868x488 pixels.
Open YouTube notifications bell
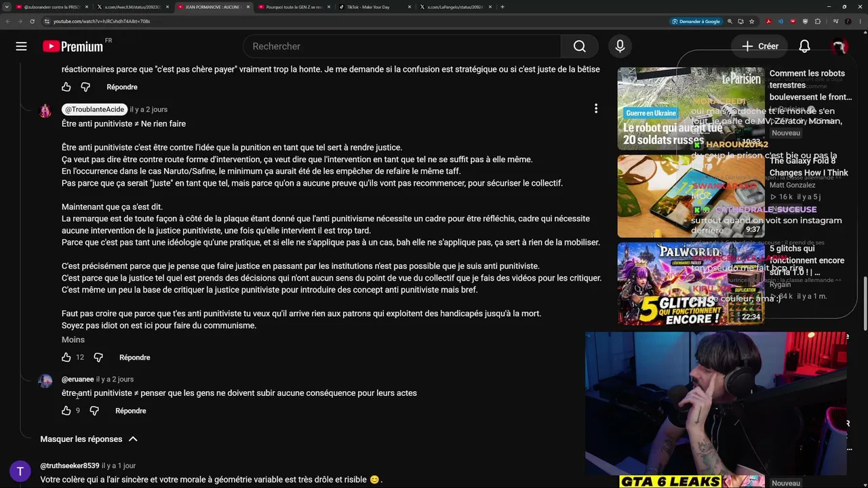804,46
